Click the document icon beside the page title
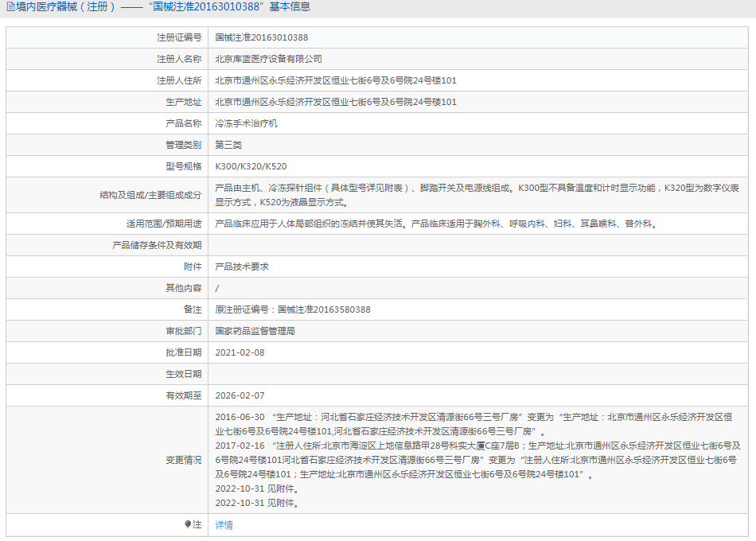The image size is (756, 541). click(10, 7)
